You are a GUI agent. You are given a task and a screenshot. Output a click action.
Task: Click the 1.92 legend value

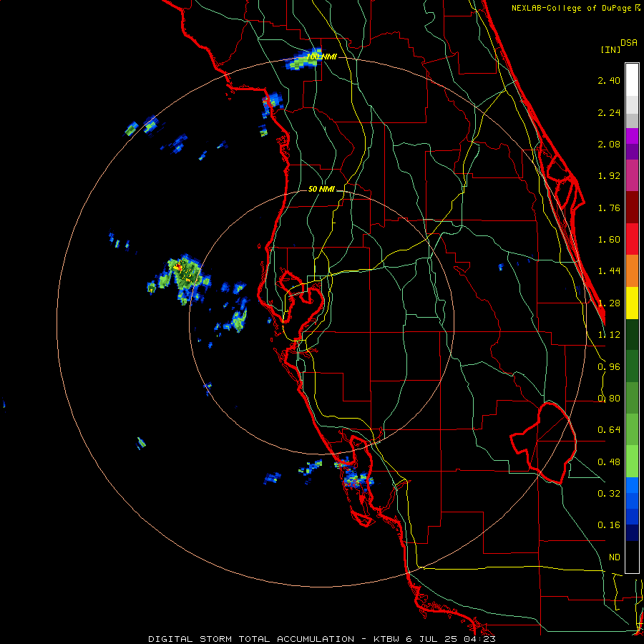pyautogui.click(x=609, y=176)
